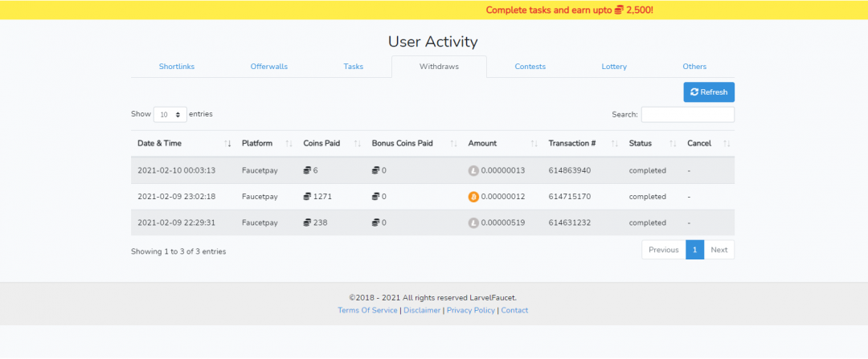
Task: Go to the Offerwalls tab
Action: [x=268, y=67]
